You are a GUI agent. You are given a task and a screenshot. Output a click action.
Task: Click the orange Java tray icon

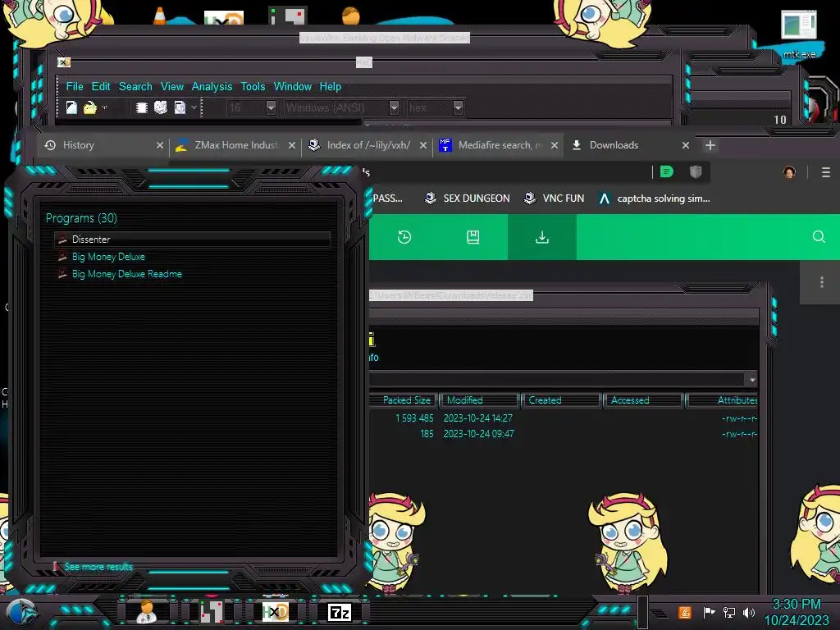[685, 612]
